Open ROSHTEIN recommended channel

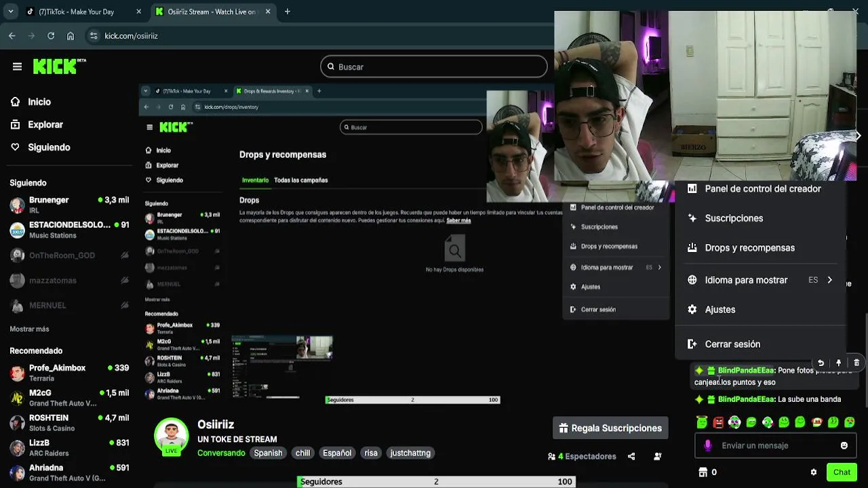point(69,423)
